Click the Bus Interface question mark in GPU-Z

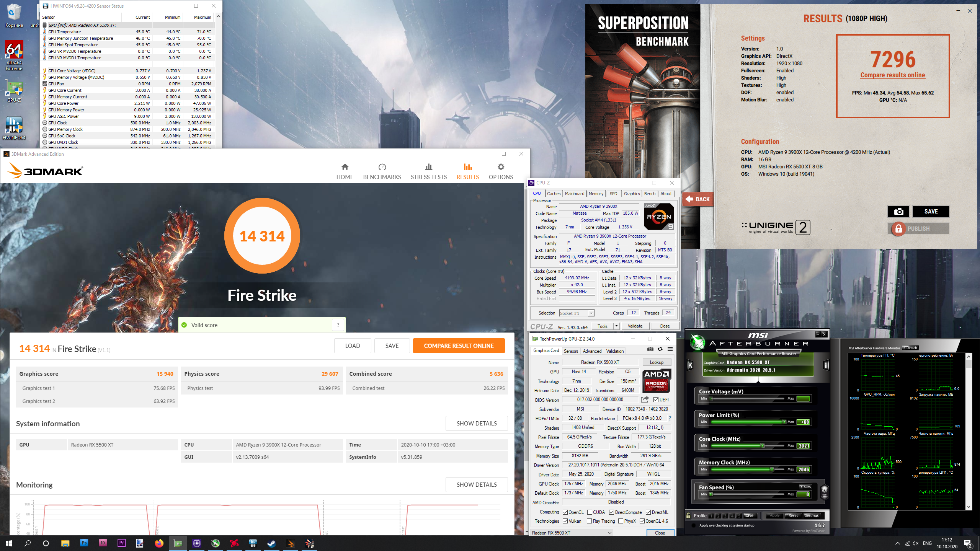click(x=670, y=418)
